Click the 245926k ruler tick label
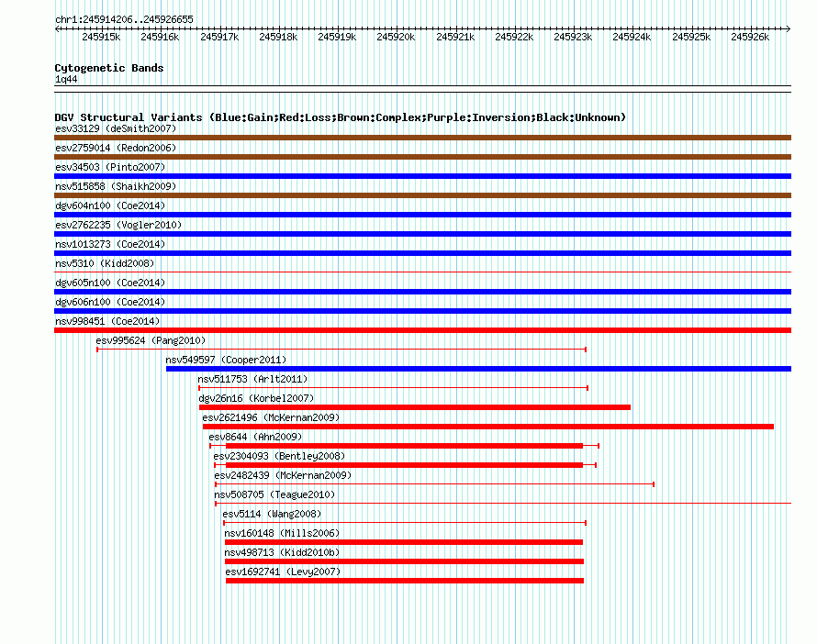Viewport: 817px width, 644px height. tap(750, 37)
